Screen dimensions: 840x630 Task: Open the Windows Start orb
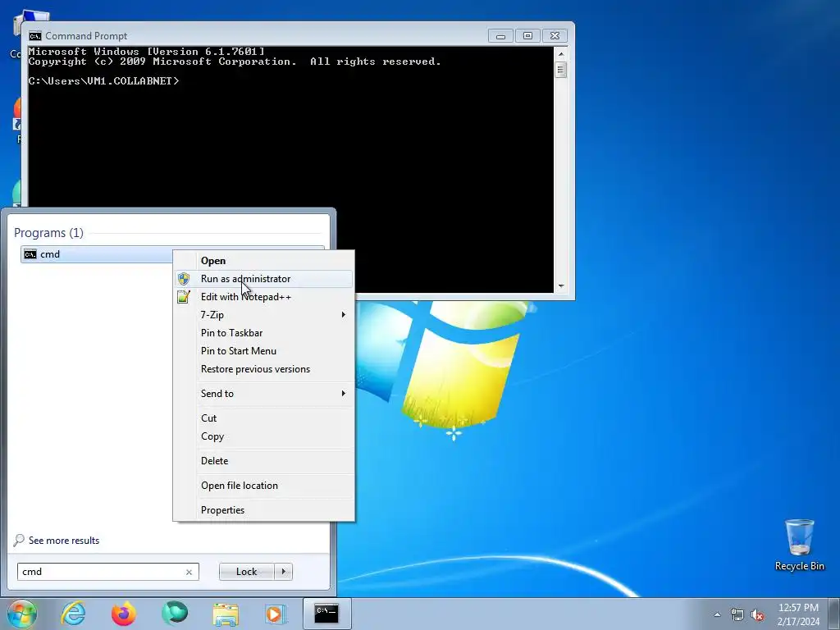tap(22, 614)
